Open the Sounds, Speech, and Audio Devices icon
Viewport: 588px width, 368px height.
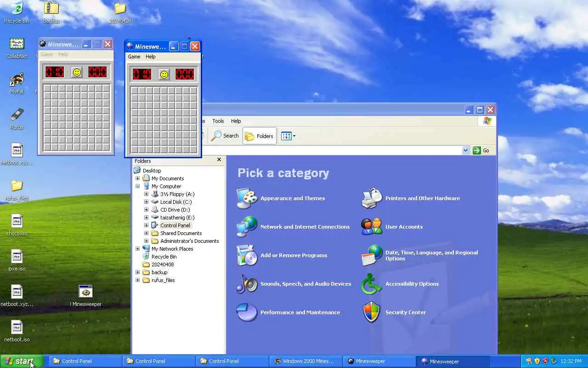[x=247, y=284]
